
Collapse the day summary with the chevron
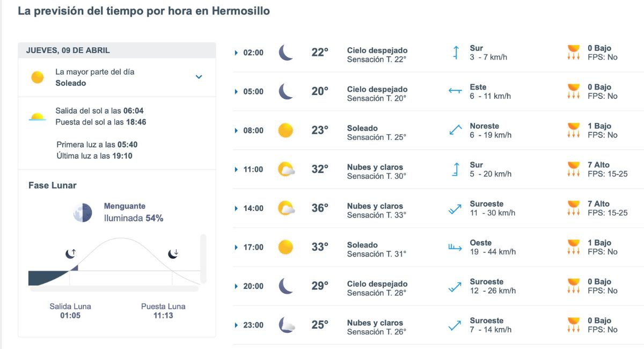click(199, 77)
